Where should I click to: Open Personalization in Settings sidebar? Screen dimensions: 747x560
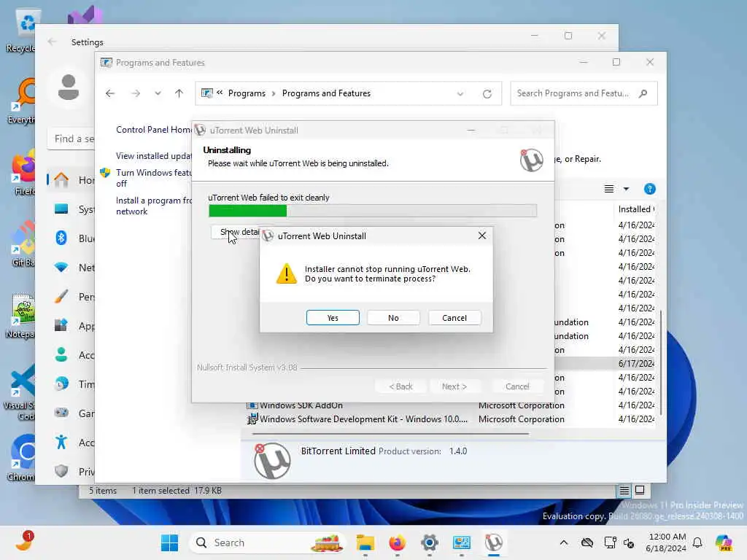click(x=71, y=297)
